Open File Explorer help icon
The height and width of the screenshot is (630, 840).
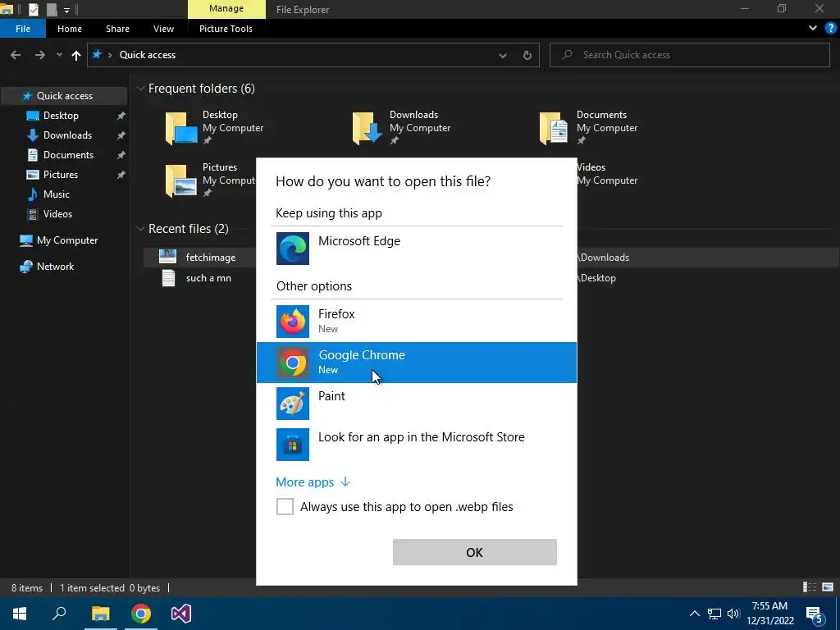[x=830, y=28]
